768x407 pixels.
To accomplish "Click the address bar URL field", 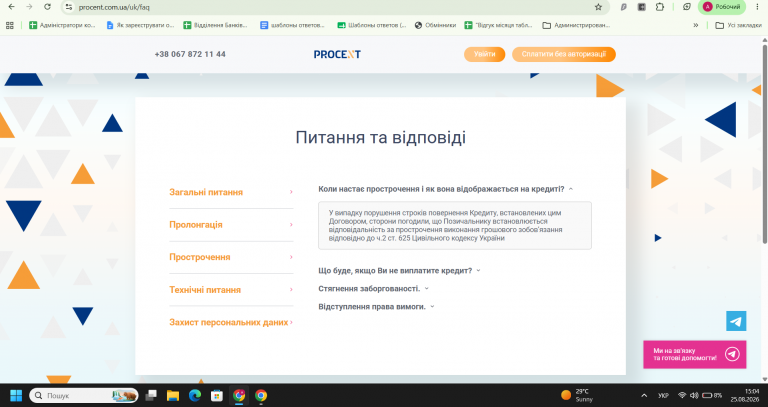I will click(x=333, y=7).
